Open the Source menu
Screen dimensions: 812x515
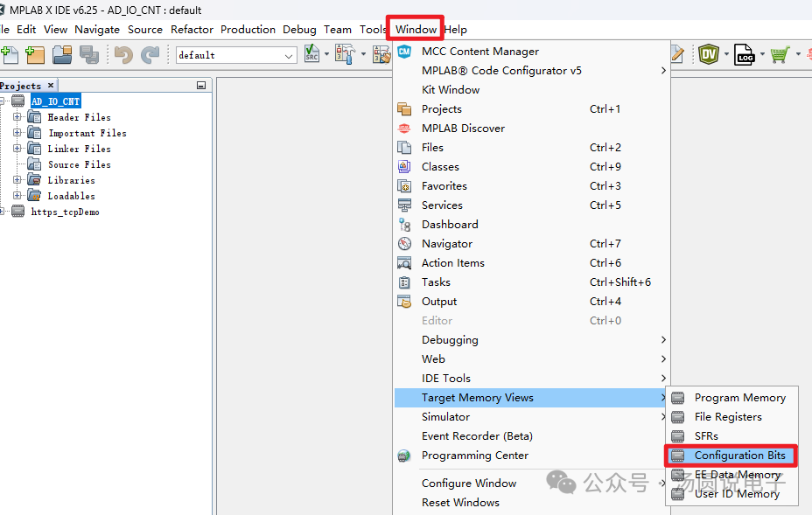(x=145, y=30)
